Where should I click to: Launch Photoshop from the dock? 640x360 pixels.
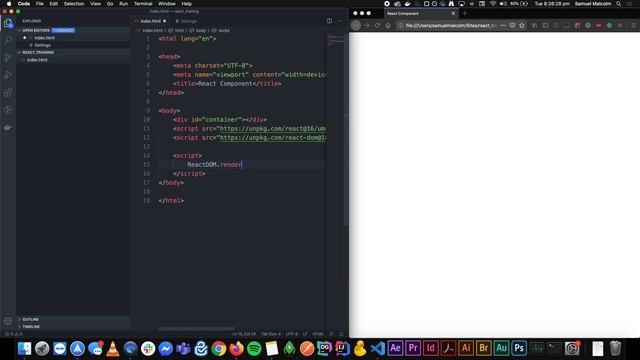(519, 348)
